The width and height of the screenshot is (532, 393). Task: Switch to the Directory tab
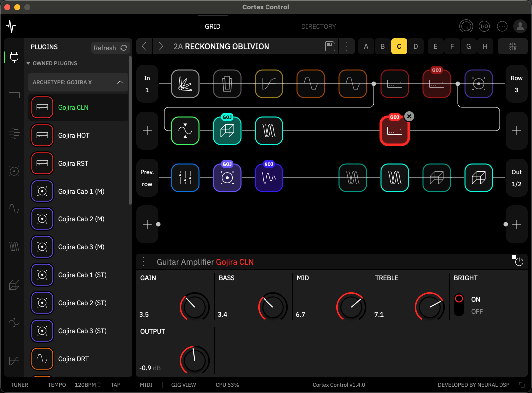(x=318, y=26)
